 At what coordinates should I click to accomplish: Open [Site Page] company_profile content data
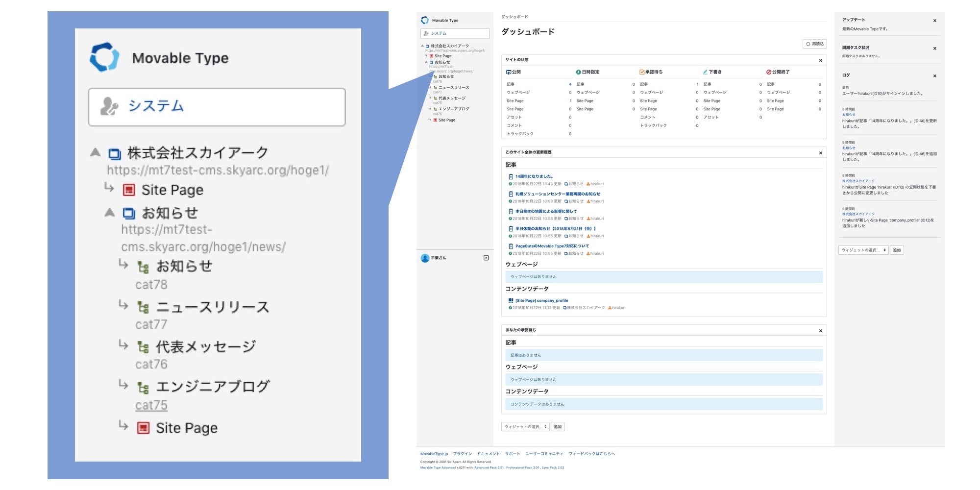pyautogui.click(x=541, y=300)
